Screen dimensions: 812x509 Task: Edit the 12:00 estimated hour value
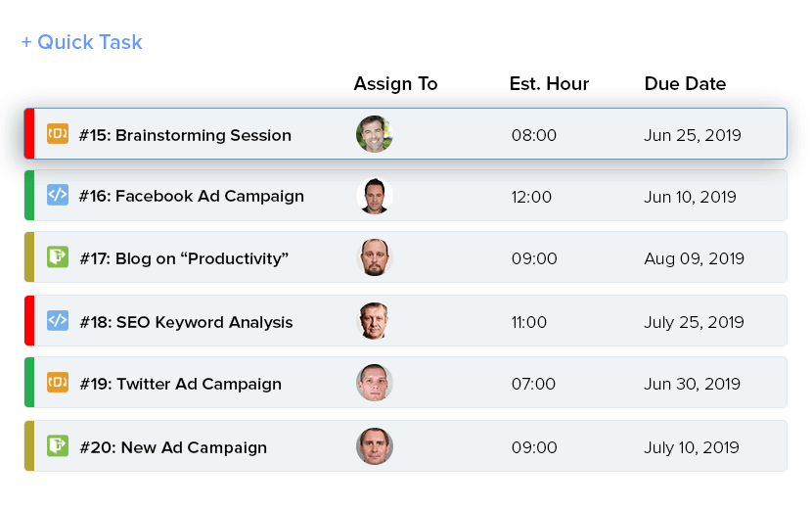coord(531,197)
